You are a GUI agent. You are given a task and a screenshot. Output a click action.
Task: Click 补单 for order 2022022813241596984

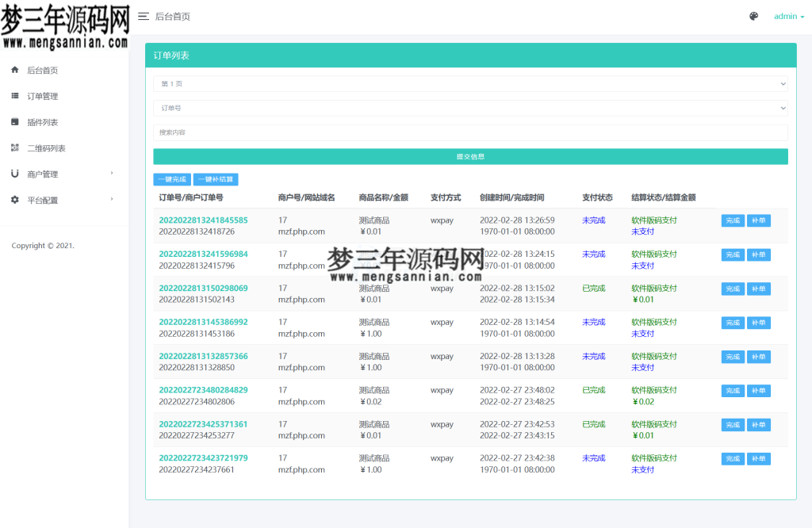[x=759, y=254]
